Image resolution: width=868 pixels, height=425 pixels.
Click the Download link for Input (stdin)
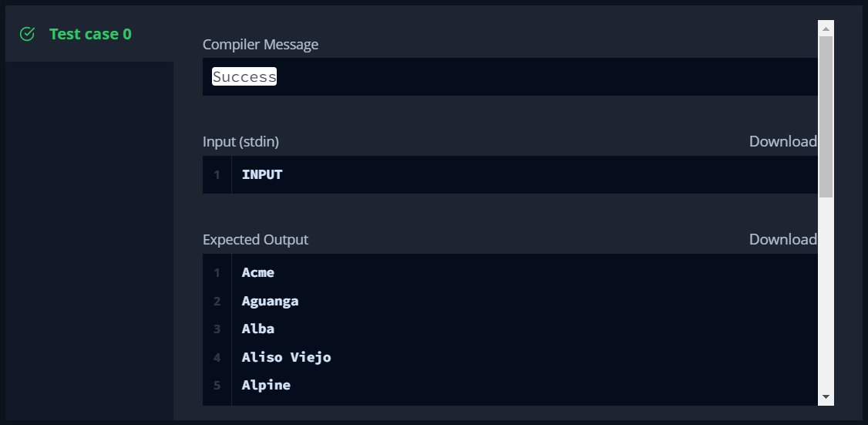pos(782,141)
